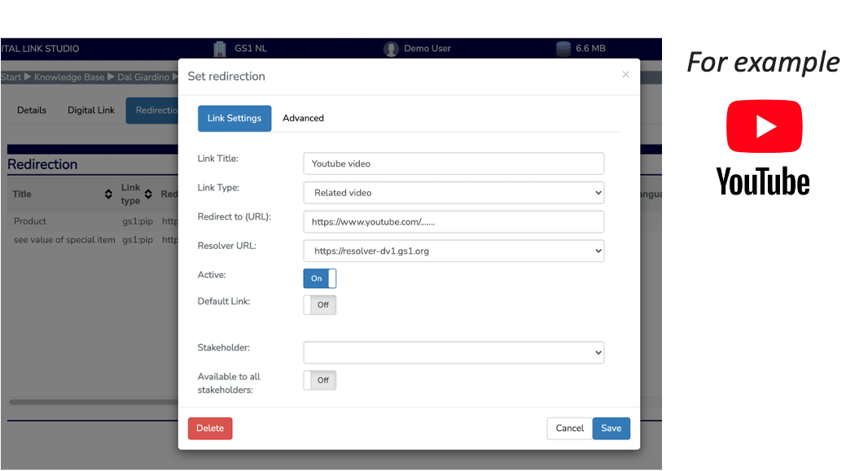868x471 pixels.
Task: Save the redirection settings
Action: pyautogui.click(x=612, y=429)
